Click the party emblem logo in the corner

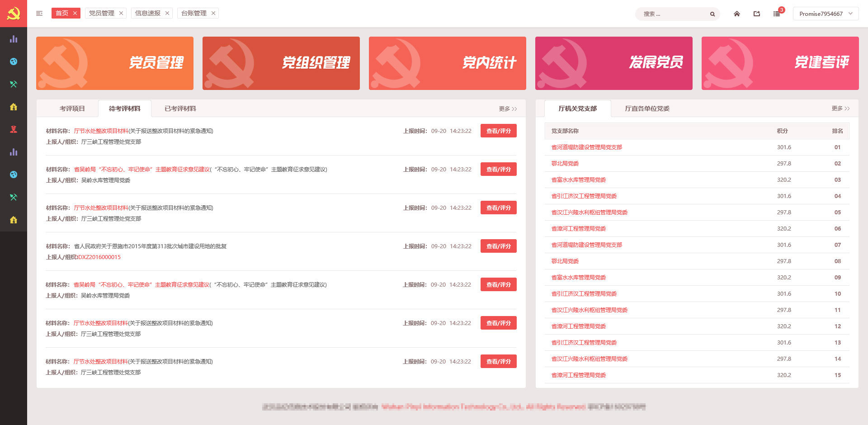(x=14, y=14)
